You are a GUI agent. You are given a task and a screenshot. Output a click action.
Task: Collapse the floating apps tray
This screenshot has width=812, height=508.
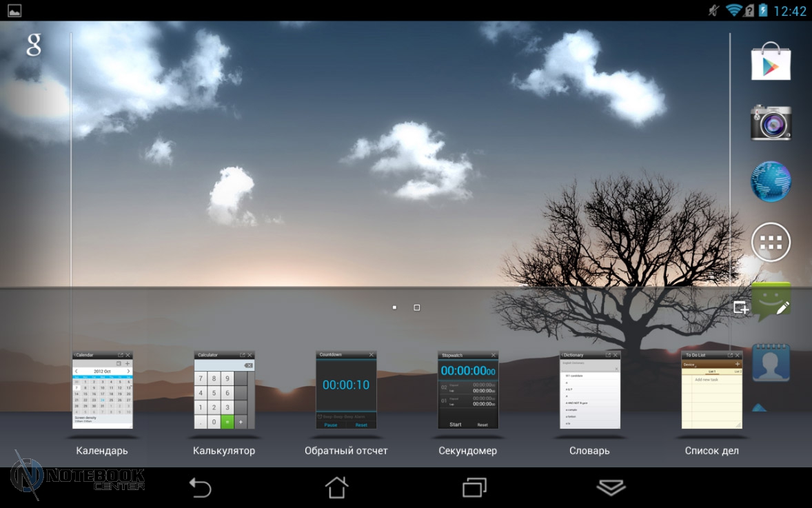(611, 488)
